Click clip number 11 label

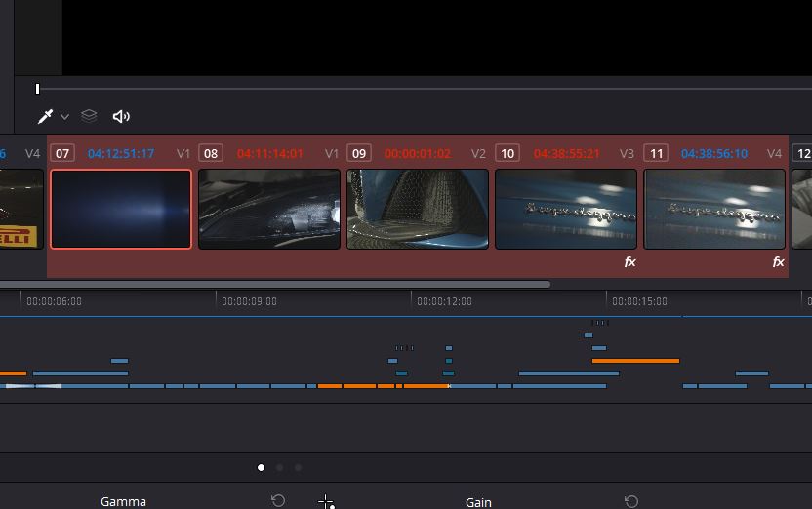click(x=656, y=154)
